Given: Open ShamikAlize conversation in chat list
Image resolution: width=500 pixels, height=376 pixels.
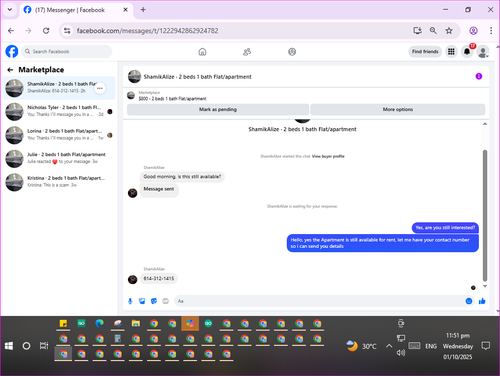Looking at the screenshot, I should coord(59,88).
